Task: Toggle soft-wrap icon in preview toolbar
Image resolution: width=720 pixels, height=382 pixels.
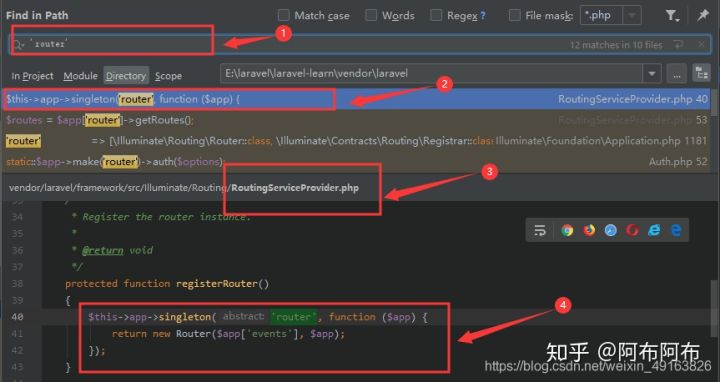Action: click(x=540, y=230)
